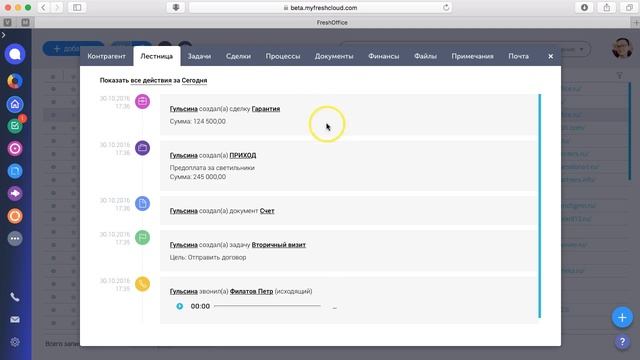Click the text 'Сумма: 245 000,00'
The height and width of the screenshot is (360, 640).
point(198,177)
